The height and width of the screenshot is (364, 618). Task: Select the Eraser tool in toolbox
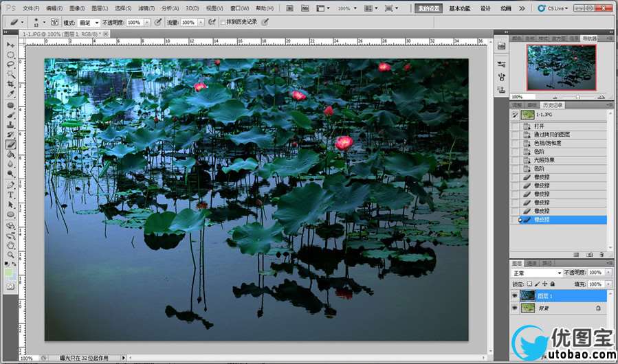(10, 144)
